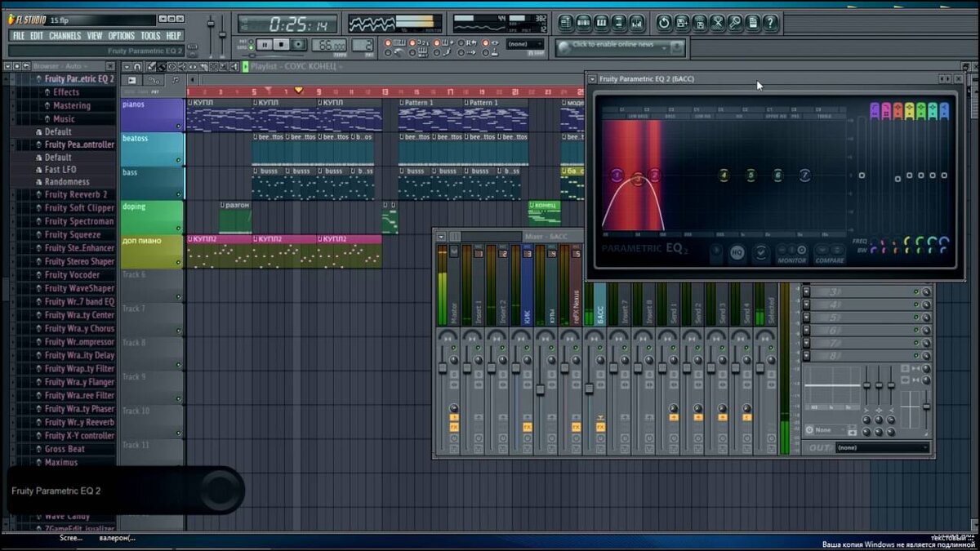The image size is (980, 551).
Task: Click the undo history toolbar icon
Action: pos(663,23)
